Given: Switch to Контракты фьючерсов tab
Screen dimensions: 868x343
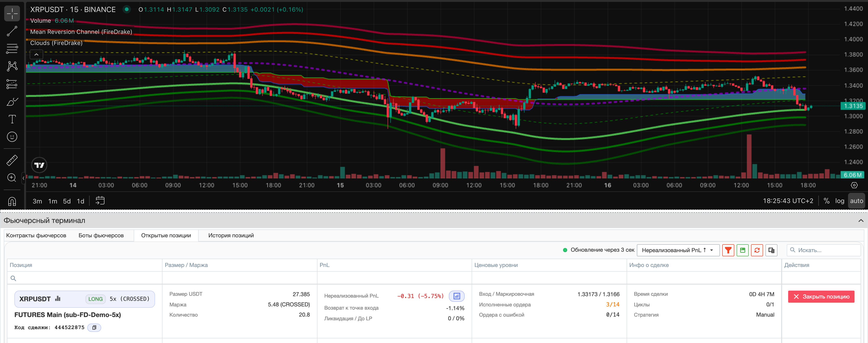Looking at the screenshot, I should pos(36,235).
